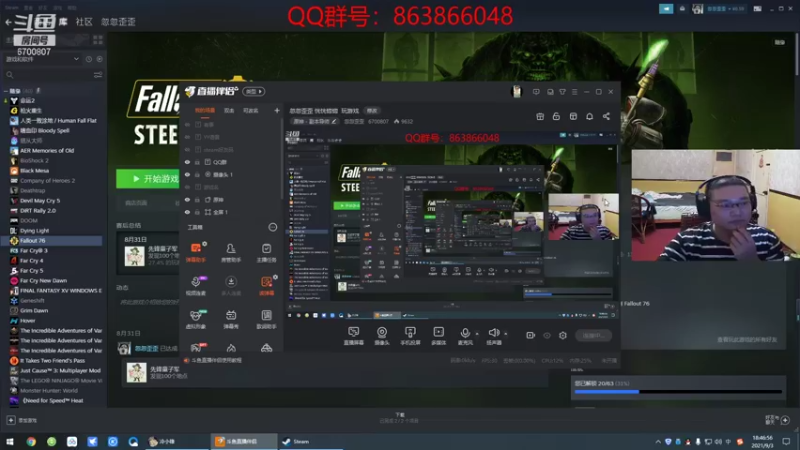Open the 视频连麦 tool icon
The height and width of the screenshot is (450, 800).
pyautogui.click(x=196, y=286)
